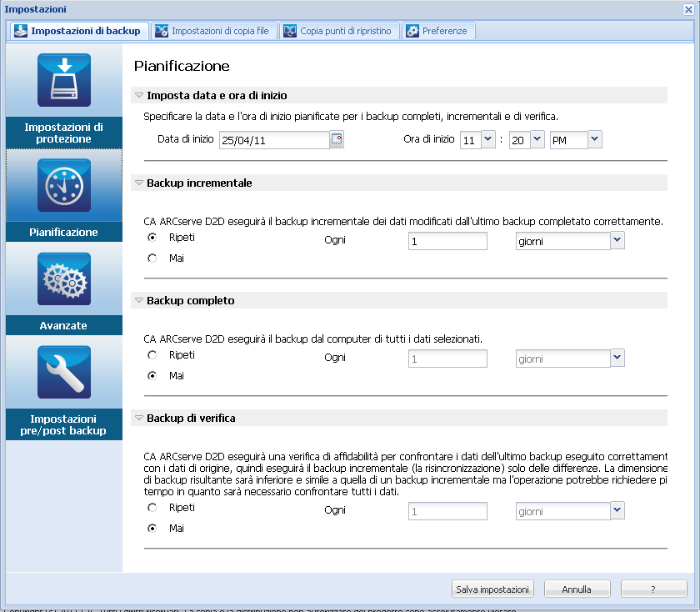This screenshot has height=612, width=700.
Task: Select Ripeti for Backup di verifica
Action: point(152,508)
